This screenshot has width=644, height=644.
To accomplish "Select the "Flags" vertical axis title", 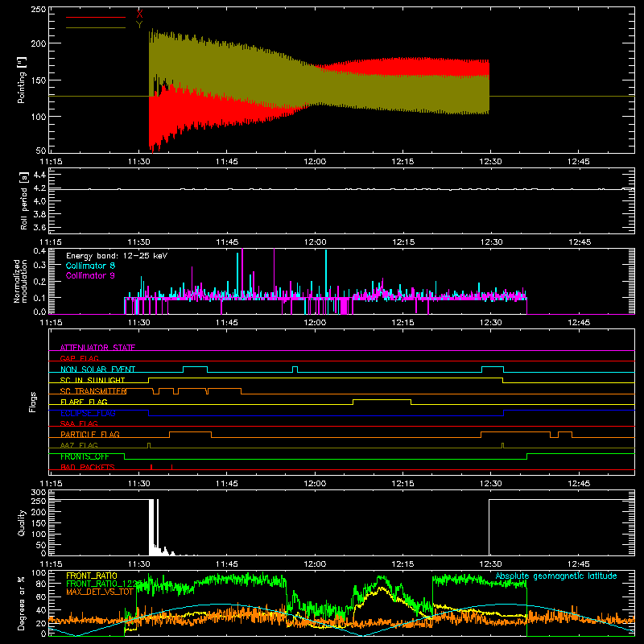I will coord(32,402).
